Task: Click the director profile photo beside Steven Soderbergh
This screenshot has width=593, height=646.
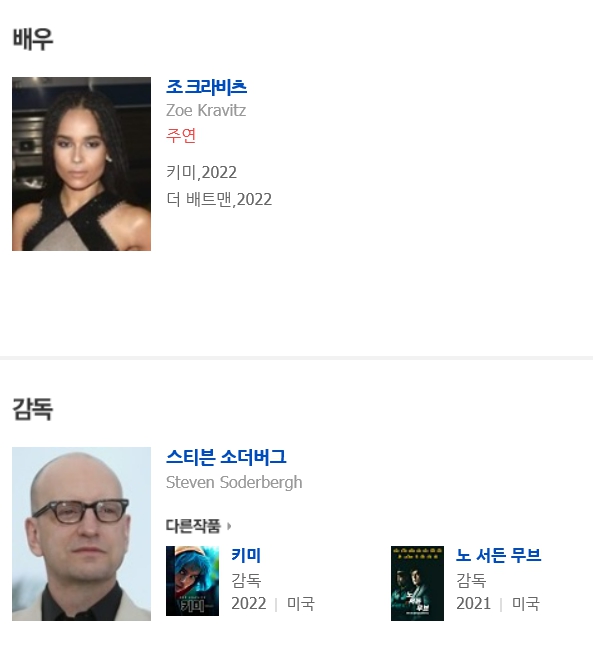Action: [81, 534]
